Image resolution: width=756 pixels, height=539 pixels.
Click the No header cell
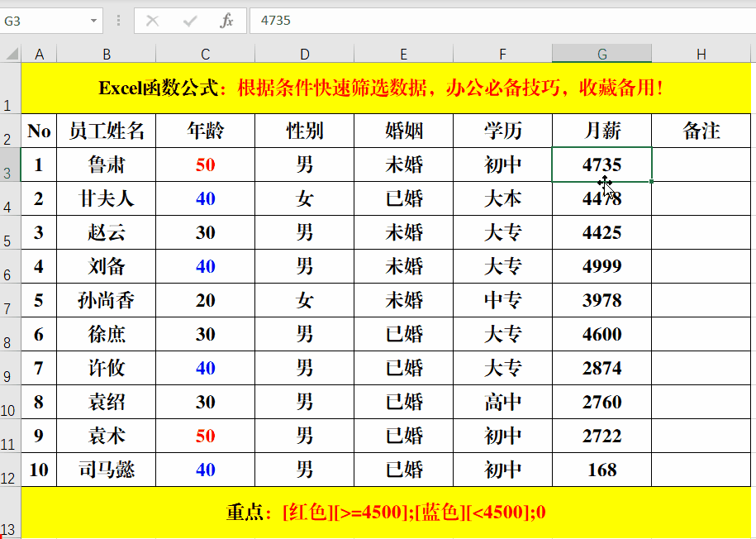(x=39, y=131)
